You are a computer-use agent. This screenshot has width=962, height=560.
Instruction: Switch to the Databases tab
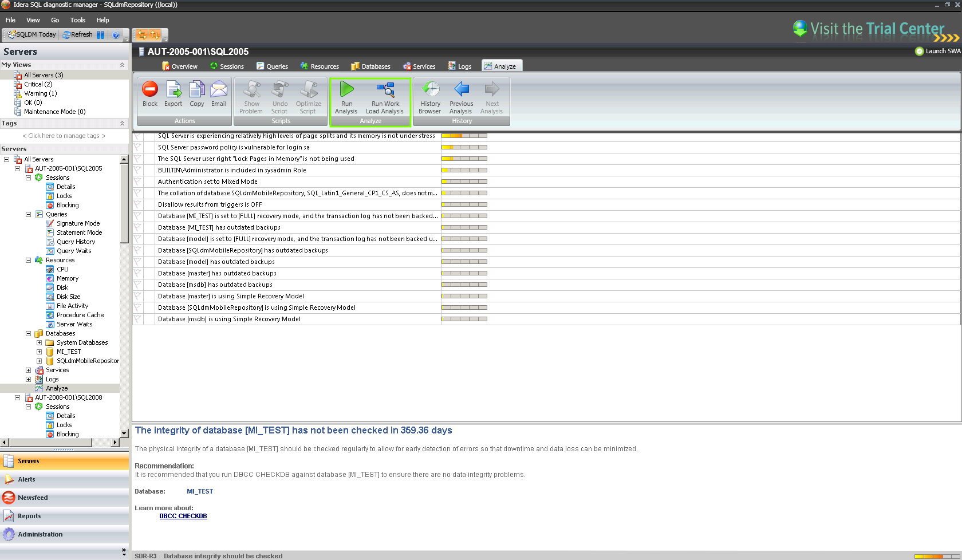coord(370,66)
